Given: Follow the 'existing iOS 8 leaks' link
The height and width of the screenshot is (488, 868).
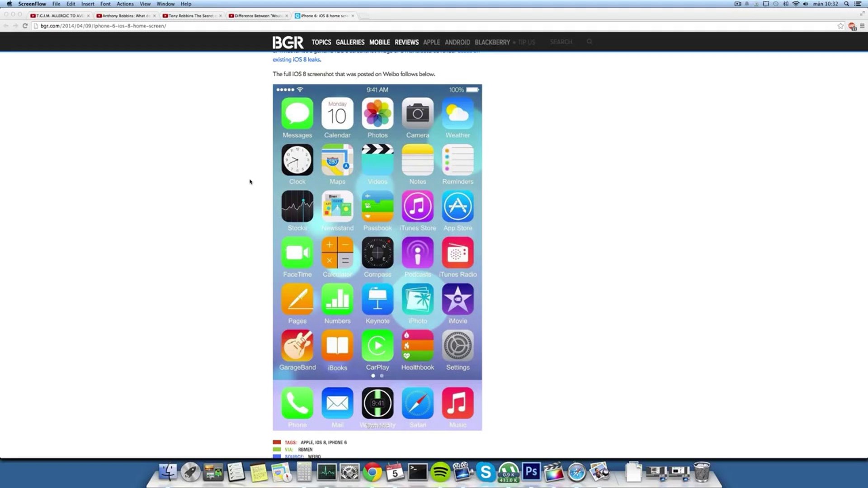Looking at the screenshot, I should point(296,59).
